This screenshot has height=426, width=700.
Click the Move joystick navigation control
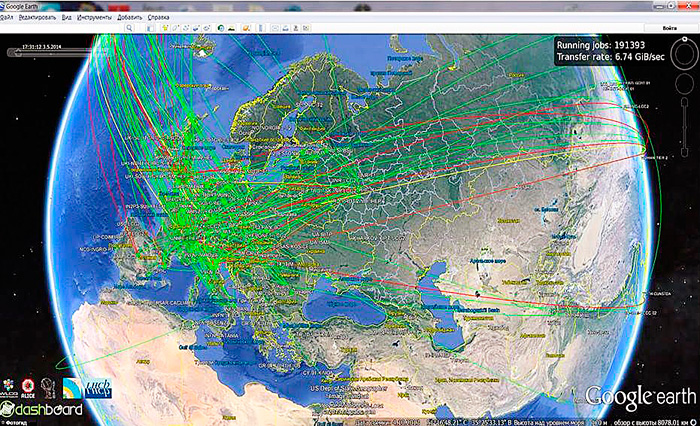click(684, 84)
